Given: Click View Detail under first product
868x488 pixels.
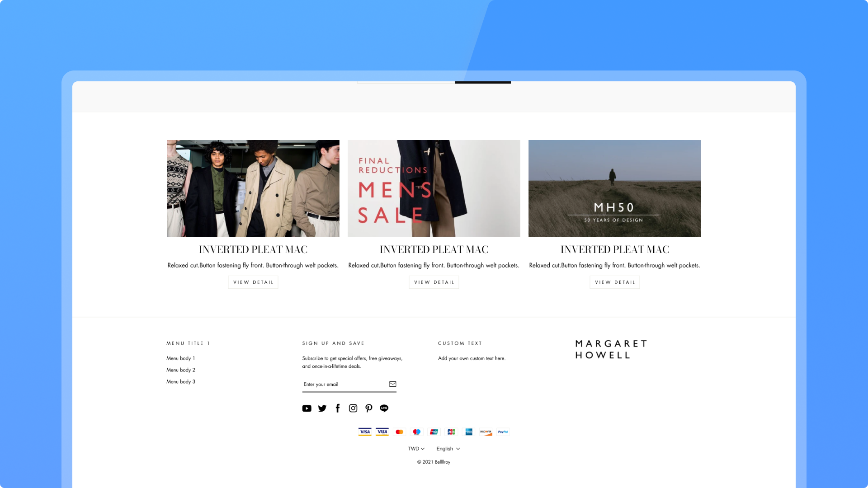Looking at the screenshot, I should [253, 282].
